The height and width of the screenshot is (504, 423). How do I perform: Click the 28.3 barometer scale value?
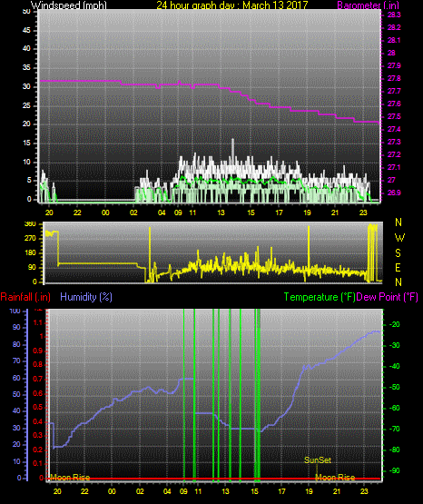pos(394,15)
